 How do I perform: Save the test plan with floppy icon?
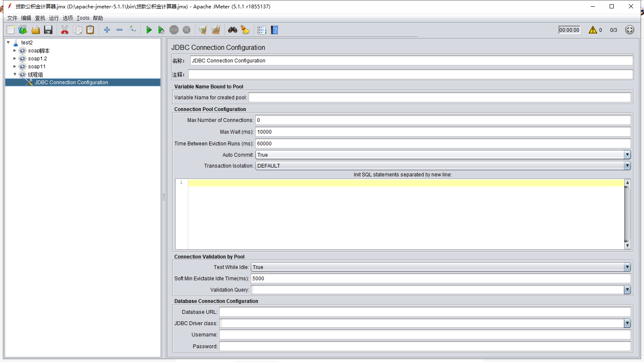(48, 30)
